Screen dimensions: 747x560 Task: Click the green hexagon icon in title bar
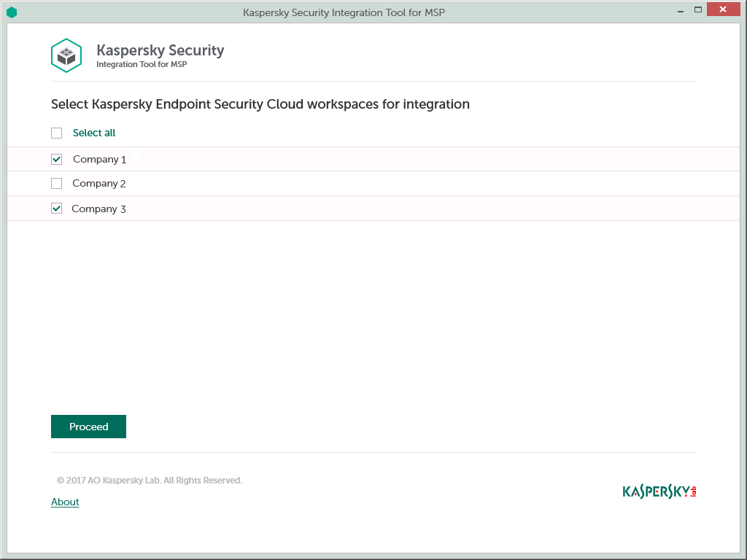point(12,12)
